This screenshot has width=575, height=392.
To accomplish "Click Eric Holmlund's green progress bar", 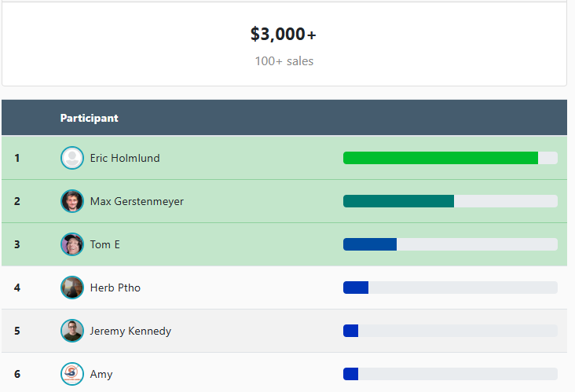I will (x=441, y=158).
